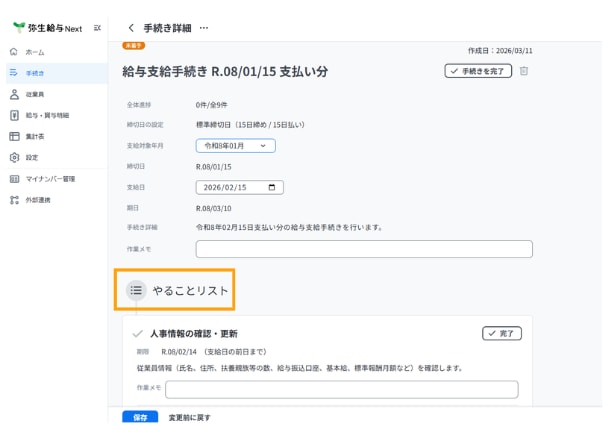Click the 期限 value R.08/02/14

tap(179, 352)
